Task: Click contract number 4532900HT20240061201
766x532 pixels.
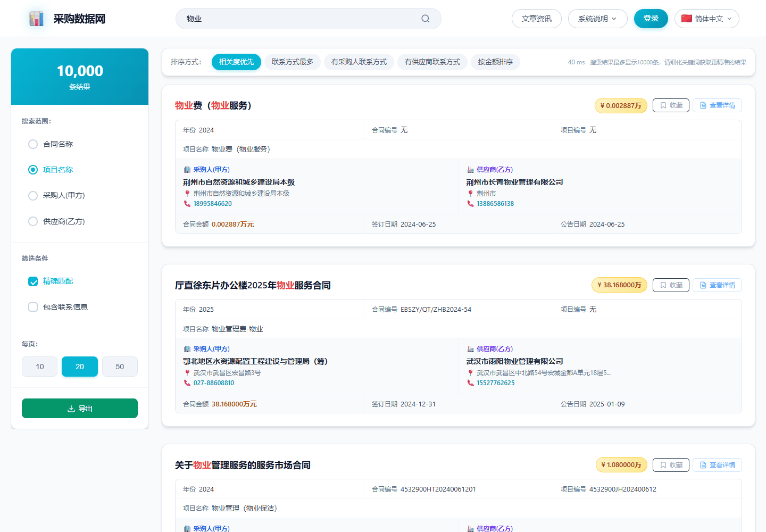Action: [438, 489]
